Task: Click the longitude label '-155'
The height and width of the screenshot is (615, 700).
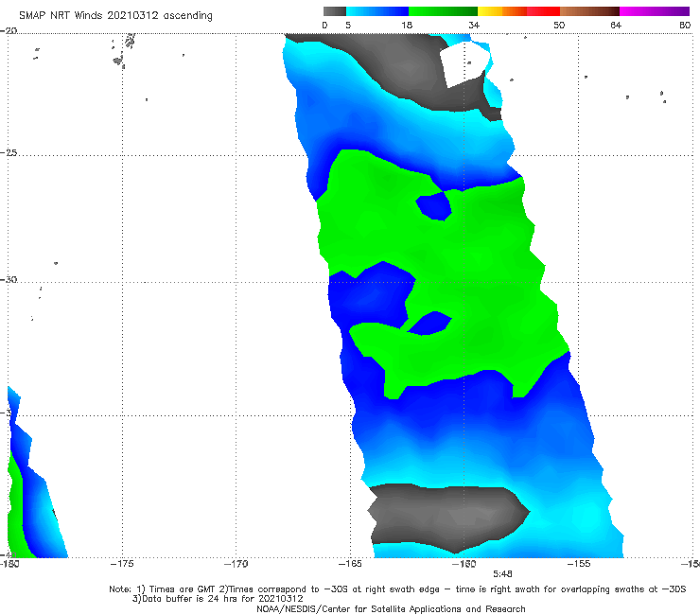Action: click(579, 564)
